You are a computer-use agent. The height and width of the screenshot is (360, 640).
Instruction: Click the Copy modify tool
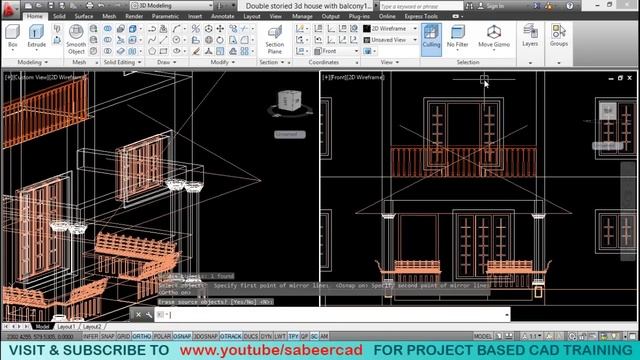coord(233,29)
